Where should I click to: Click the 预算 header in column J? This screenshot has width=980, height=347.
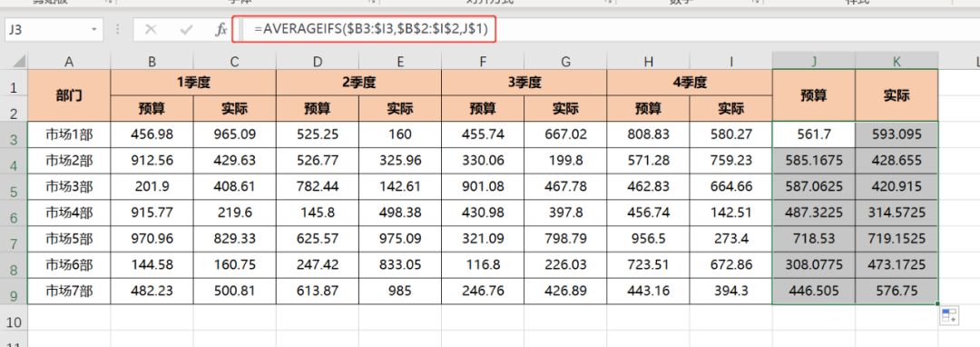(814, 95)
